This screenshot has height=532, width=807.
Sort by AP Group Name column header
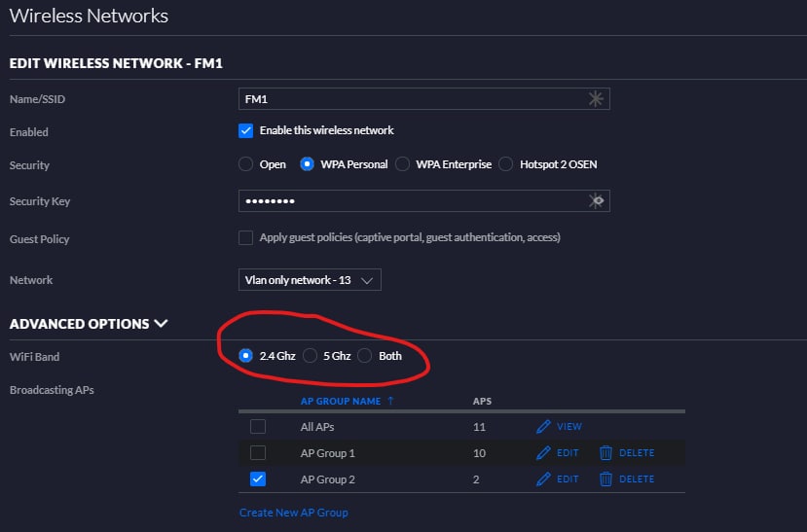340,401
